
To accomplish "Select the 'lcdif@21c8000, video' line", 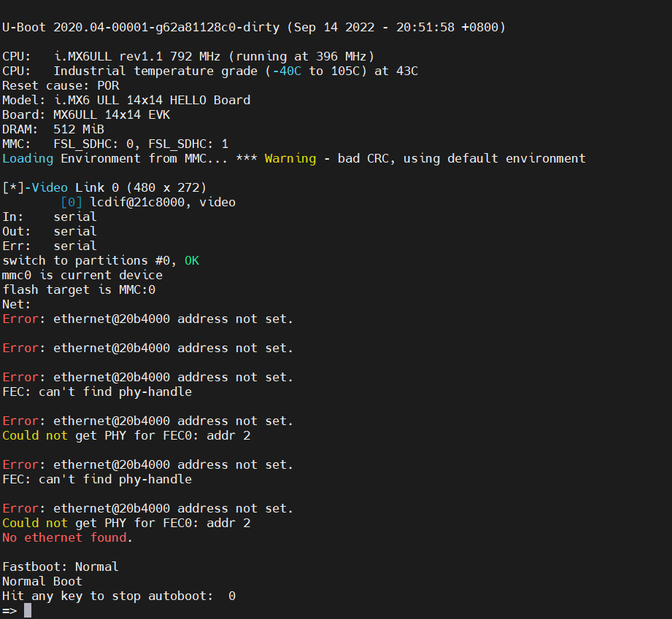I will pyautogui.click(x=148, y=202).
